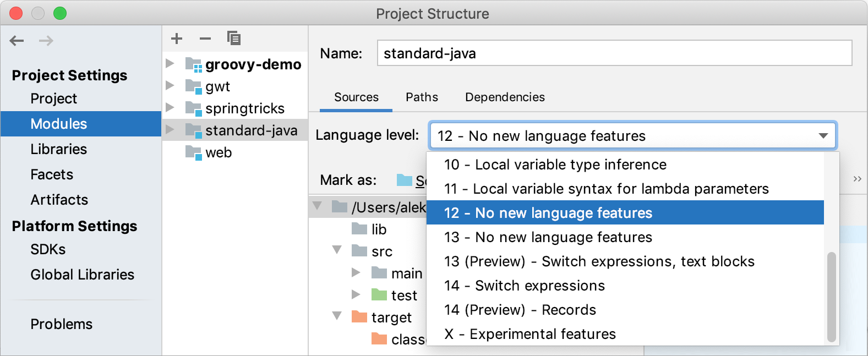868x356 pixels.
Task: Click the web module folder icon
Action: tap(194, 152)
